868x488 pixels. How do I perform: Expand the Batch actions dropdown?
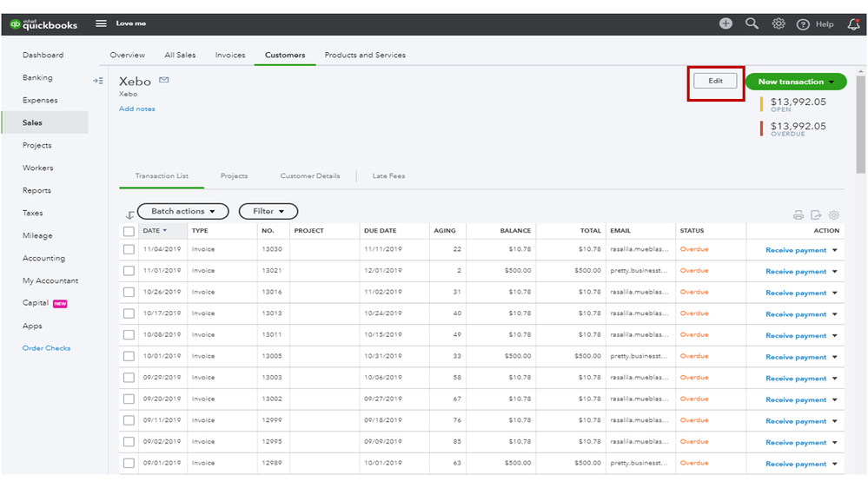point(182,211)
